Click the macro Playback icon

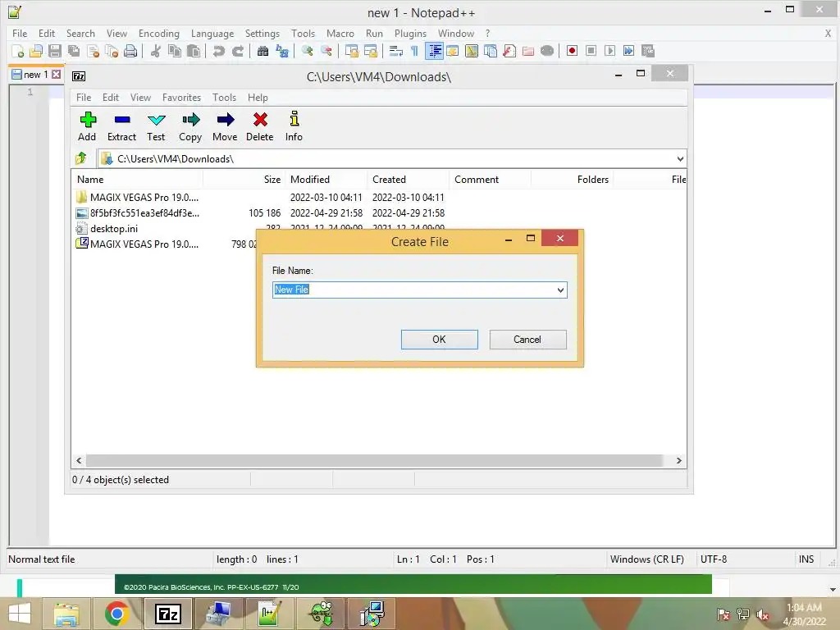[609, 51]
